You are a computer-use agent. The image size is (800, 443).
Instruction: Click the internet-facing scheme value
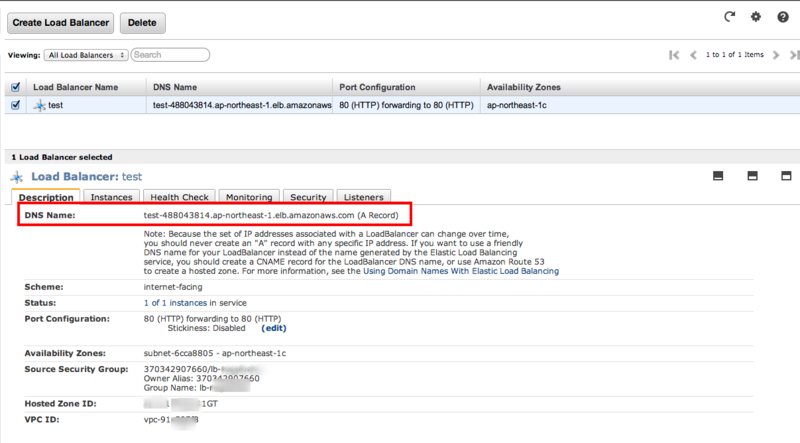coord(173,287)
